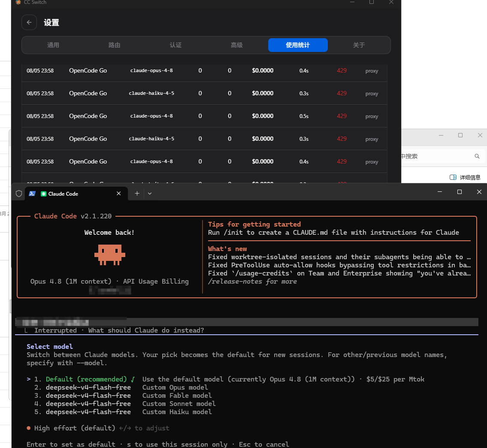This screenshot has width=487, height=448.
Task: Click the 0.5s latency cell
Action: tap(304, 116)
